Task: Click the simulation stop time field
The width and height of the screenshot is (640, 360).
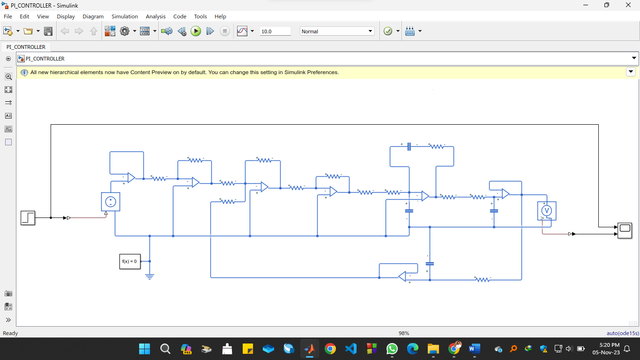Action: point(275,31)
